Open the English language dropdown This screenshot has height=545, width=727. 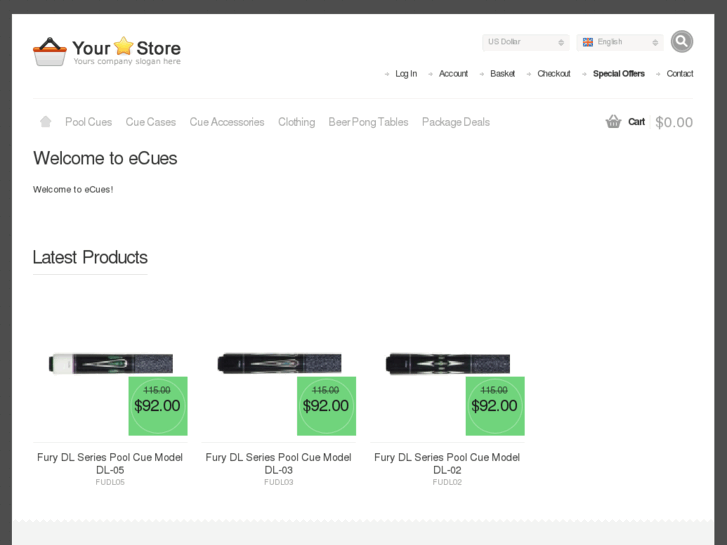[x=620, y=42]
